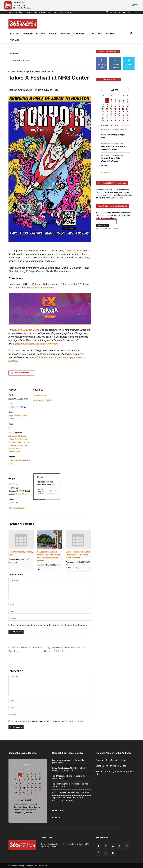Click the Tokyo X festival poster image
The width and height of the screenshot is (143, 868).
[x=50, y=169]
